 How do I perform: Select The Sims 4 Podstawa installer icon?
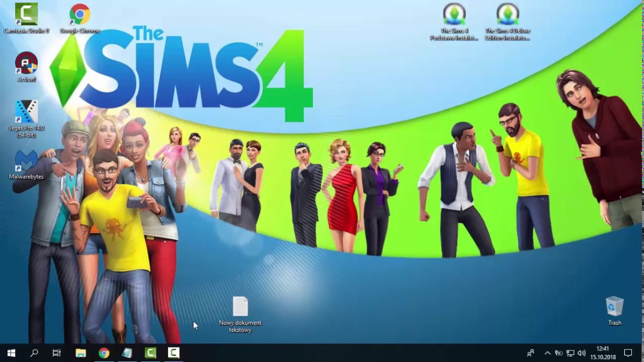click(454, 22)
